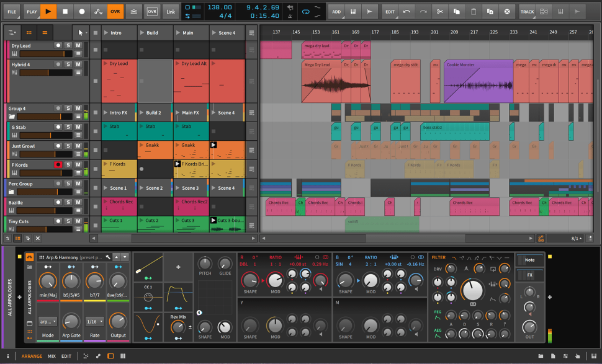The height and width of the screenshot is (364, 602).
Task: Click the wrench icon in the Arp & Harmony header
Action: point(108,257)
